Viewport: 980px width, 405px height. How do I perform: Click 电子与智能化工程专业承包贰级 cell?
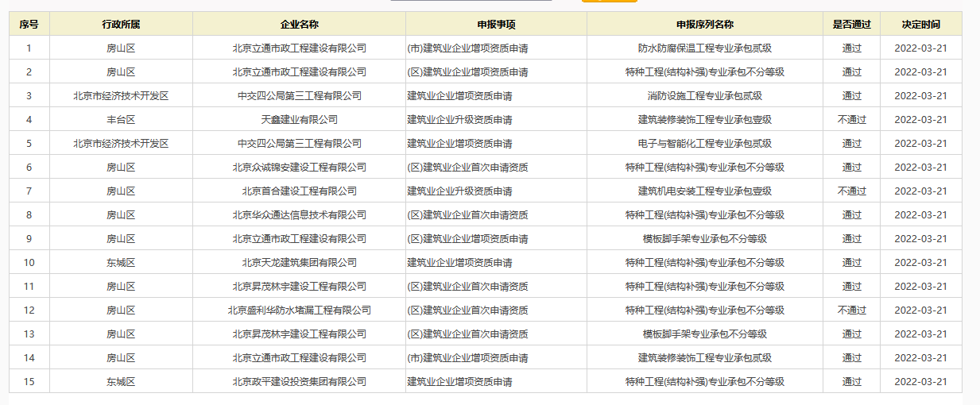coord(705,144)
